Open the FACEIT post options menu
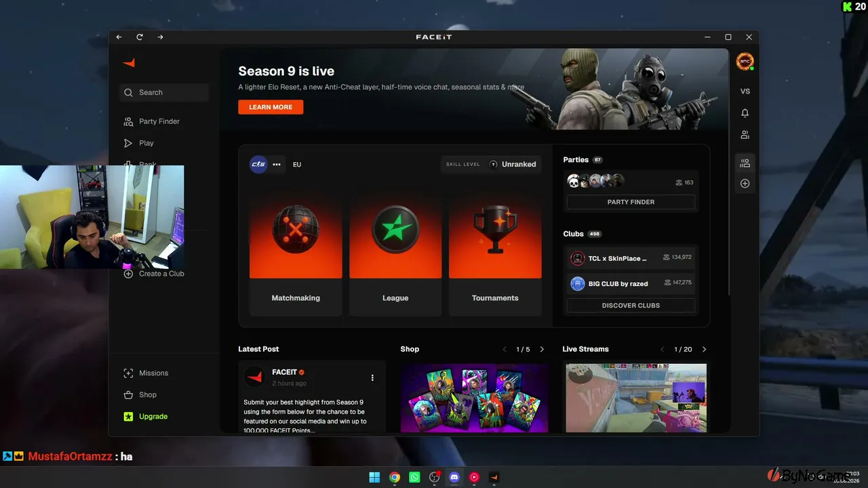Viewport: 868px width, 488px height. point(372,378)
